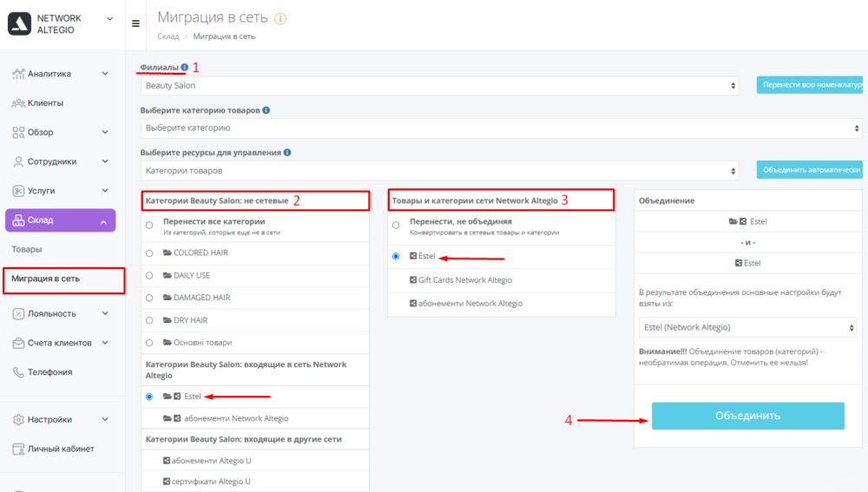Click the Склад boxes icon

point(18,220)
